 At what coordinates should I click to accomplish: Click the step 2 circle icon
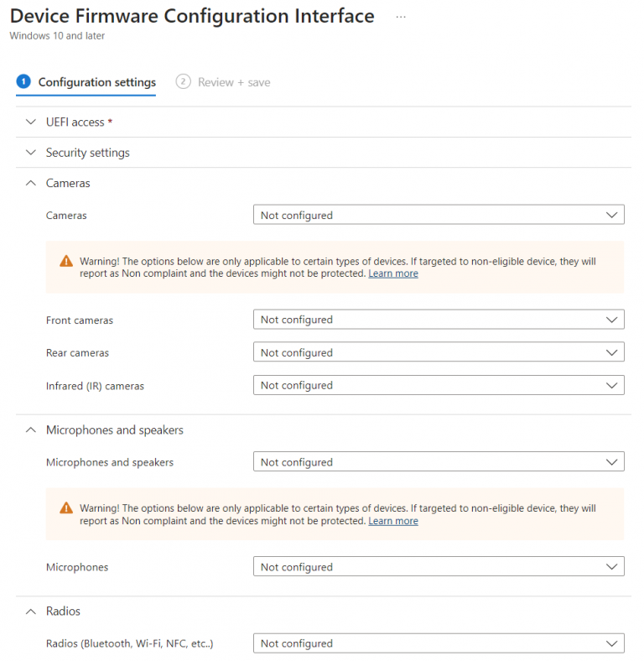pyautogui.click(x=183, y=81)
